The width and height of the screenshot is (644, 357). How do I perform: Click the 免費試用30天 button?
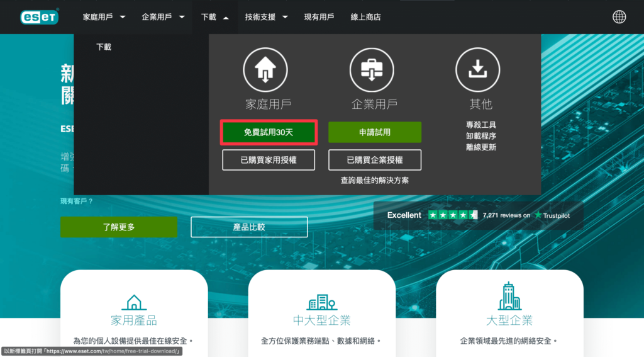point(269,132)
